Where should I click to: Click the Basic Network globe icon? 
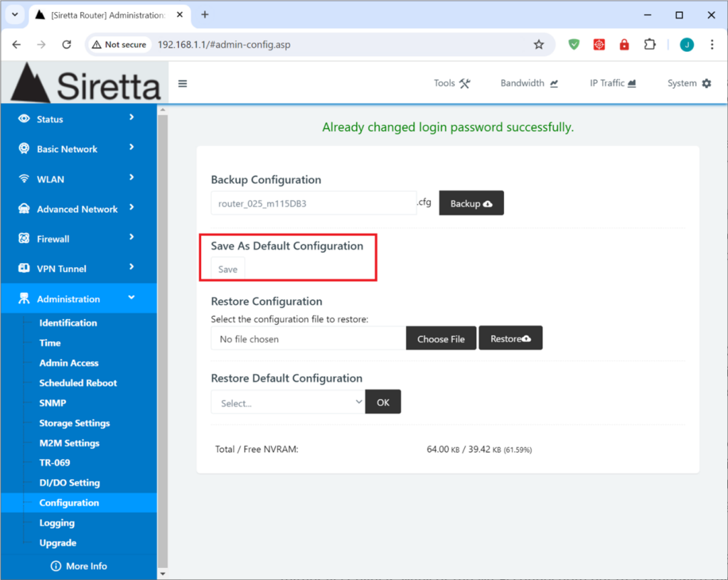[x=23, y=149]
